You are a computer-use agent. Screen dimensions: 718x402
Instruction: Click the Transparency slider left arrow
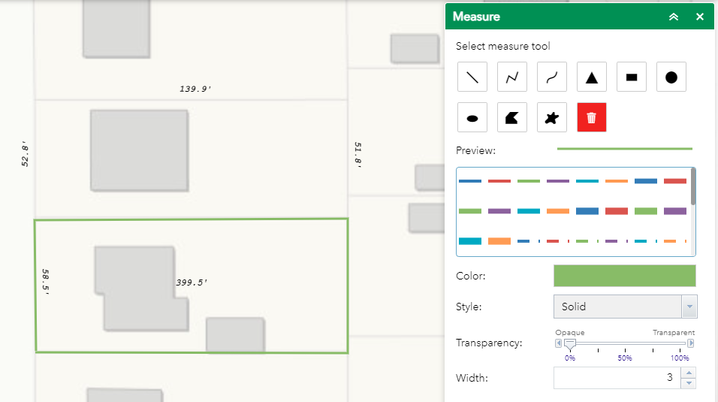558,343
